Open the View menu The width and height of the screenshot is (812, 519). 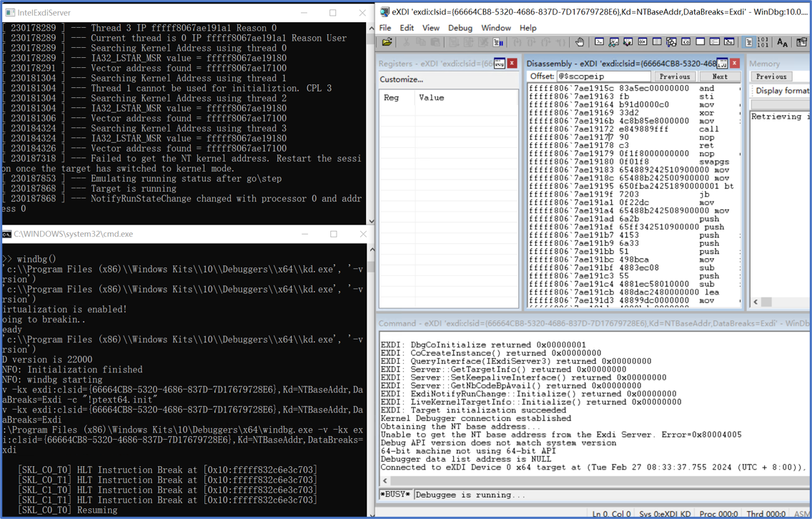coord(430,28)
